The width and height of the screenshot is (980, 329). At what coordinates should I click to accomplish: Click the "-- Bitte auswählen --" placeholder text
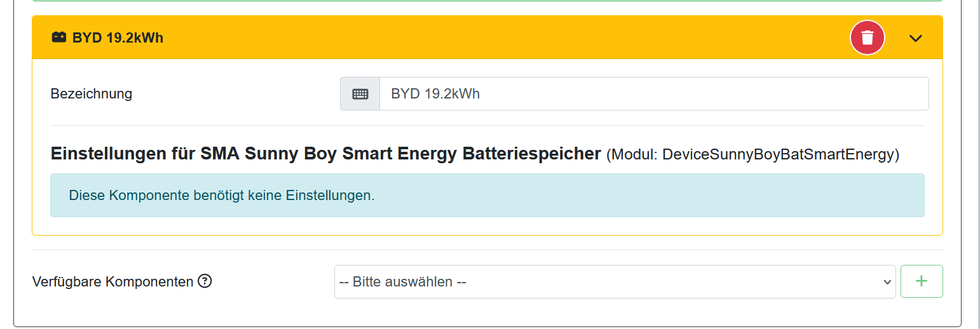403,281
